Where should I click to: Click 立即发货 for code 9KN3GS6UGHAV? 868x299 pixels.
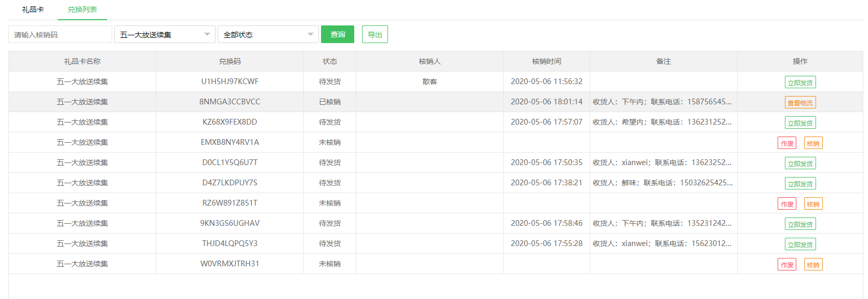tap(800, 224)
